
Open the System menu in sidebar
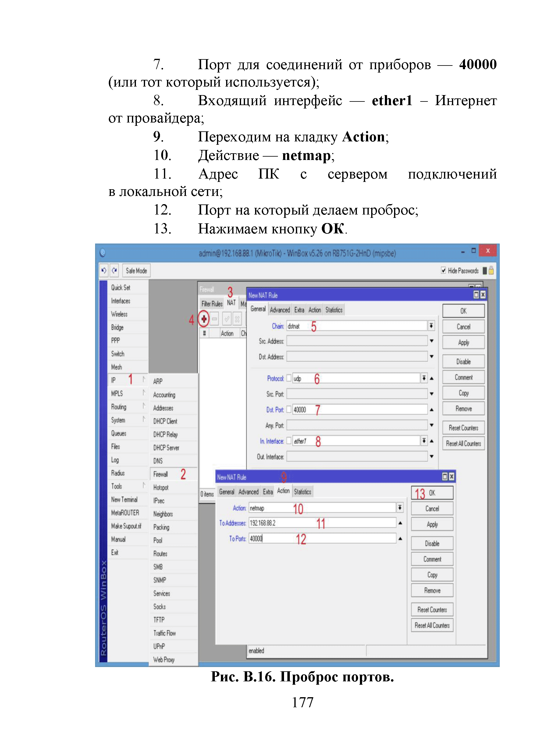pos(128,420)
